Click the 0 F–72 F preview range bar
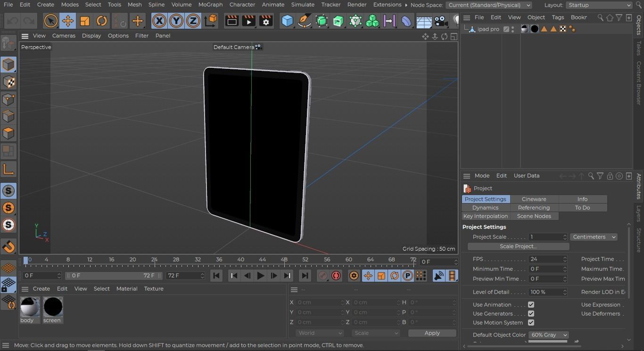 coord(113,276)
